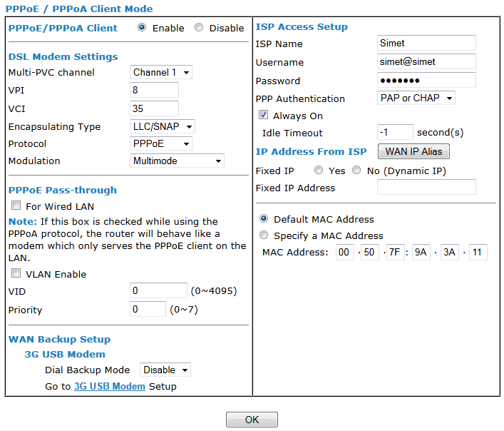Select Yes for Fixed IP
Viewport: 504px width, 431px height.
318,171
